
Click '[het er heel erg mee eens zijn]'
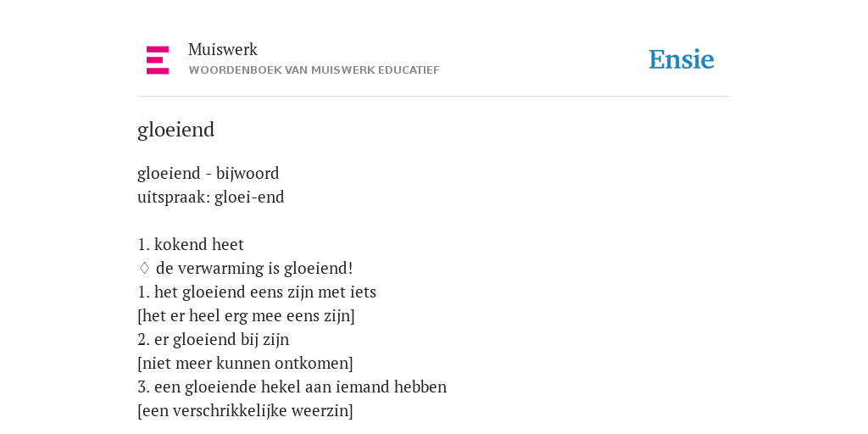(x=247, y=316)
